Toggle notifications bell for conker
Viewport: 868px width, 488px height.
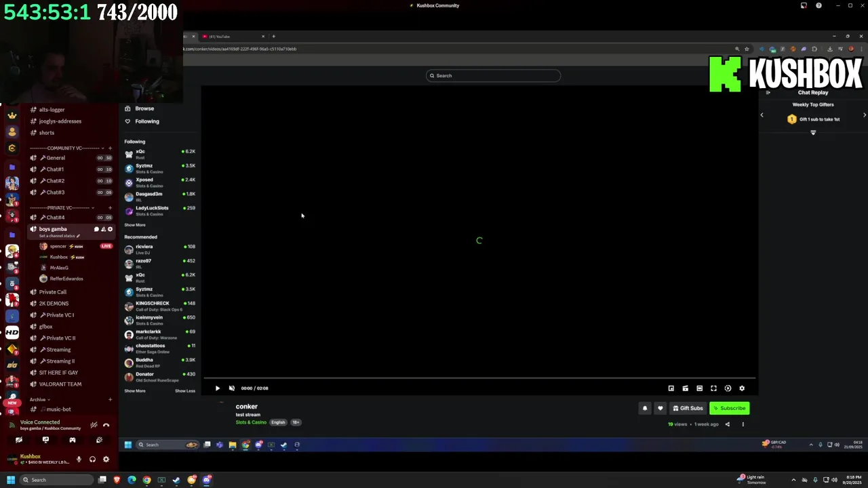644,408
